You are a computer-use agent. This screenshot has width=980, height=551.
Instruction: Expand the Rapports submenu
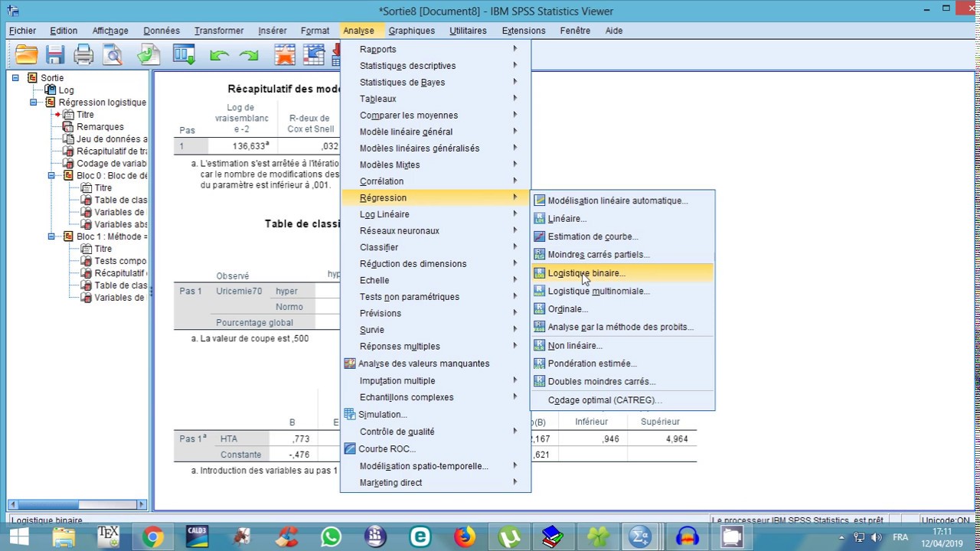click(x=435, y=49)
